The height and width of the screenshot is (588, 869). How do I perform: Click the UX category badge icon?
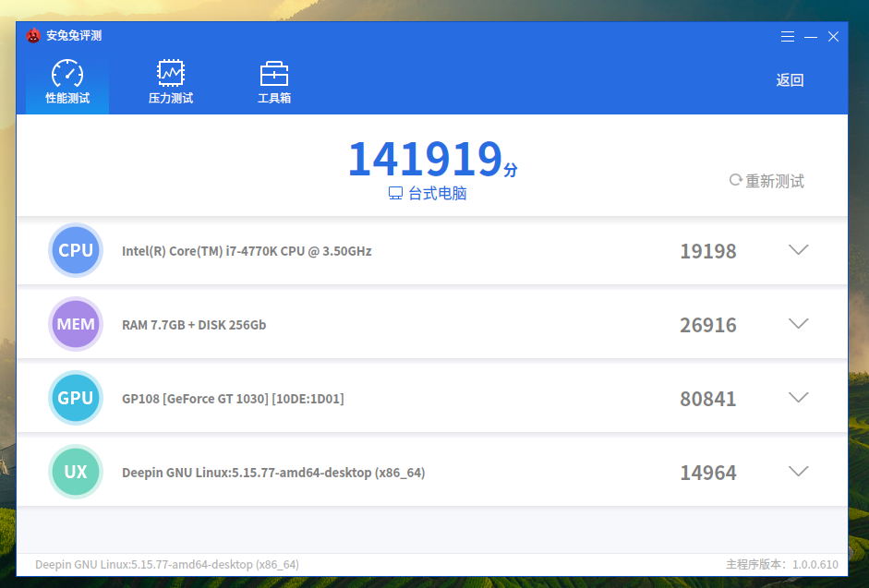[75, 472]
